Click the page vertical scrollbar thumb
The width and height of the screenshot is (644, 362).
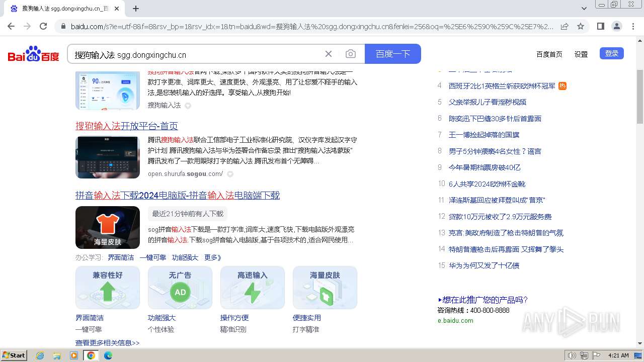coord(640,97)
